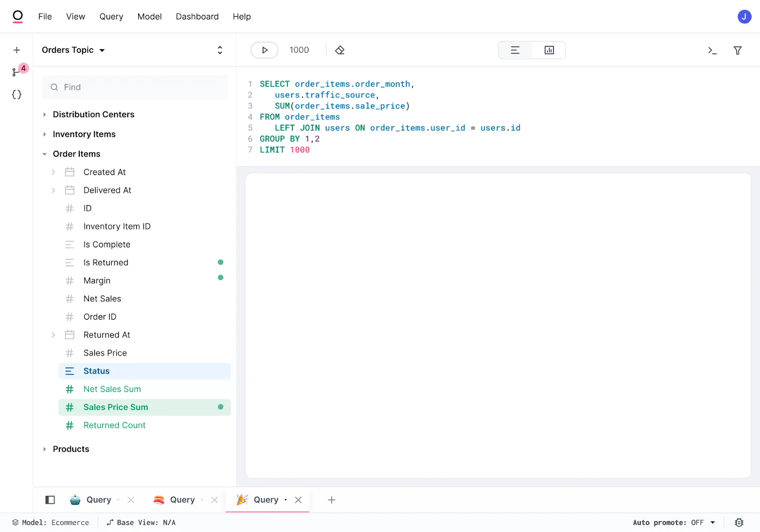Open the Model menu
The image size is (760, 532).
150,17
